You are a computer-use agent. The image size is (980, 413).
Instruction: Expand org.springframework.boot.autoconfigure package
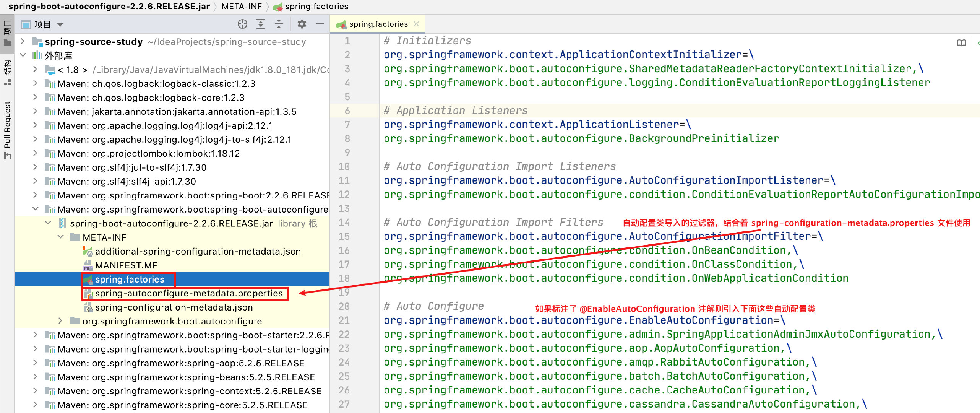pyautogui.click(x=60, y=321)
